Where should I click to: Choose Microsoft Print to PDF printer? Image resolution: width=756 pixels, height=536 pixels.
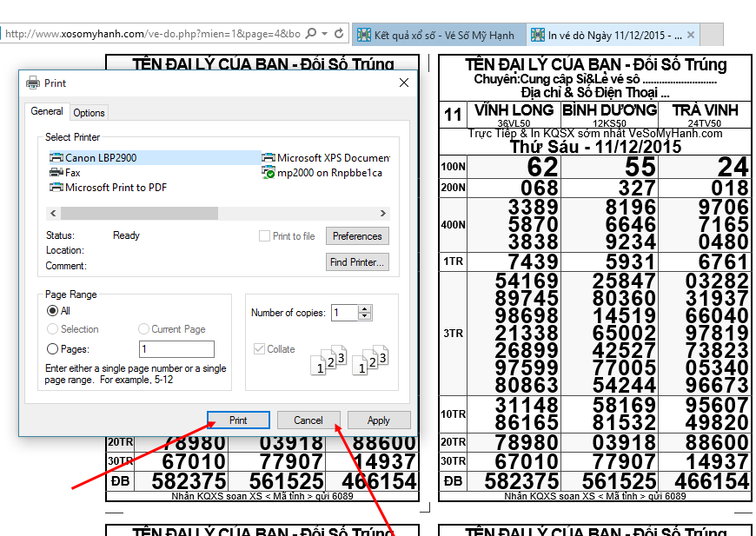click(x=109, y=188)
